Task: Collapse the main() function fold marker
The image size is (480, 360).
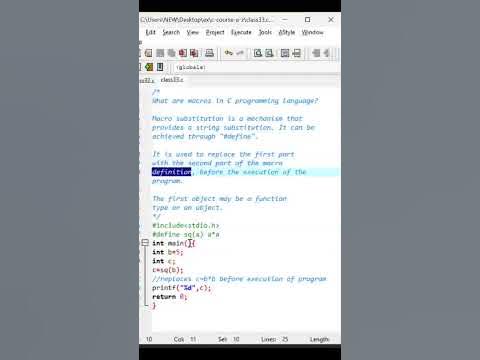Action: click(x=145, y=243)
